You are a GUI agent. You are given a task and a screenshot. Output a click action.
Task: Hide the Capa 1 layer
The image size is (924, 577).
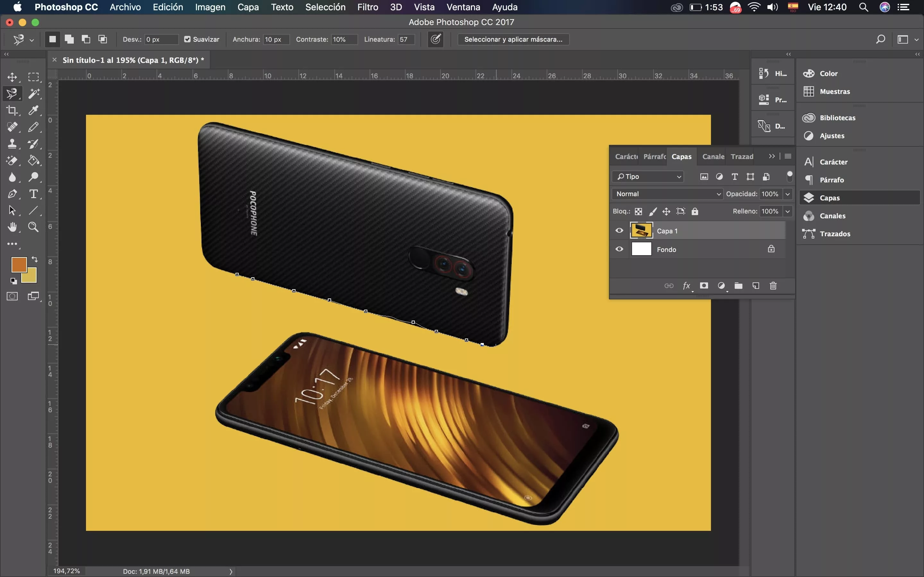(619, 230)
